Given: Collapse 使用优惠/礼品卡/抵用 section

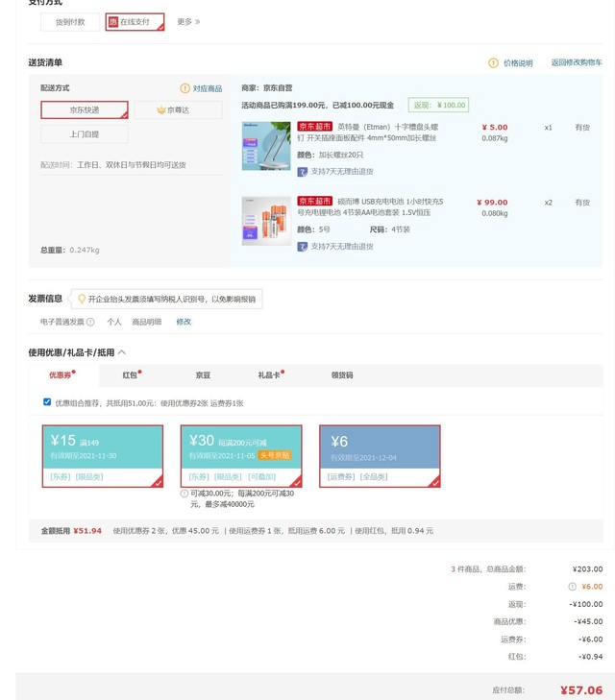Looking at the screenshot, I should [x=122, y=352].
